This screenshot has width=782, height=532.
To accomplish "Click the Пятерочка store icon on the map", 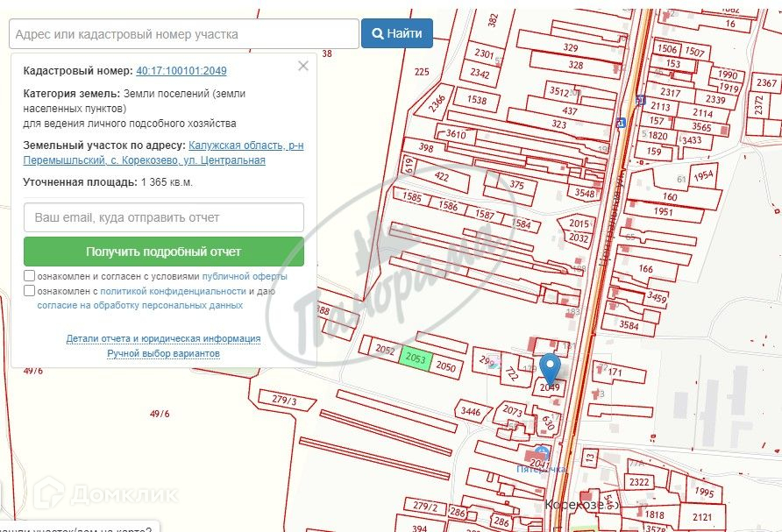I will 543,454.
